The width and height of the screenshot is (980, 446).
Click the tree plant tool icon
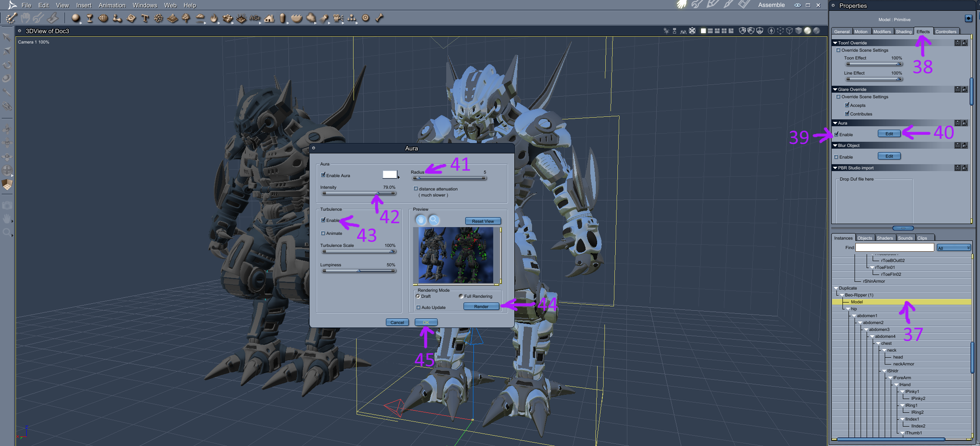(x=186, y=18)
